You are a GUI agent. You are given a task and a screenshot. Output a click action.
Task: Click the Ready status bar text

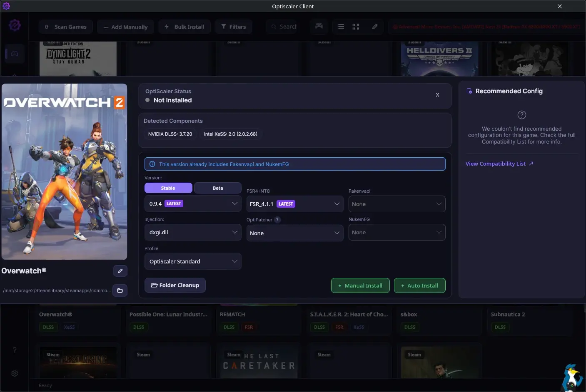45,385
